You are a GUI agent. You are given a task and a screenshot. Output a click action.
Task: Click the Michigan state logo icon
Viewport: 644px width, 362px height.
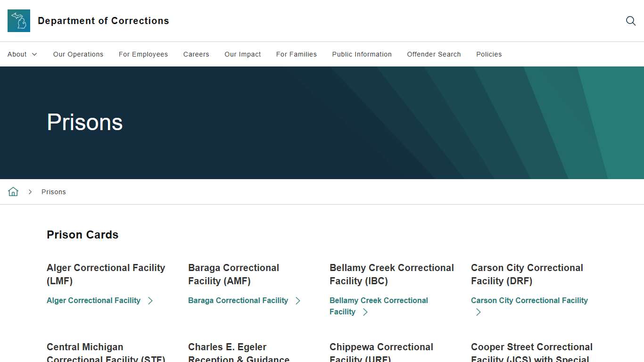[x=19, y=21]
